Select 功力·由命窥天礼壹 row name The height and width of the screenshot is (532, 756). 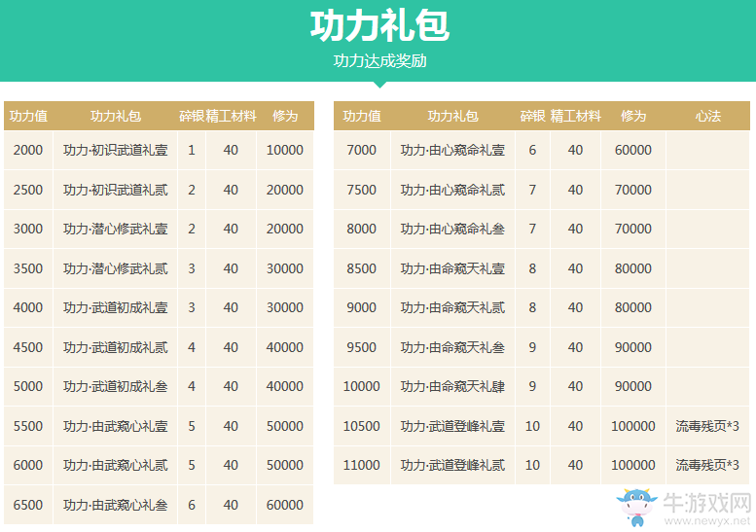452,267
